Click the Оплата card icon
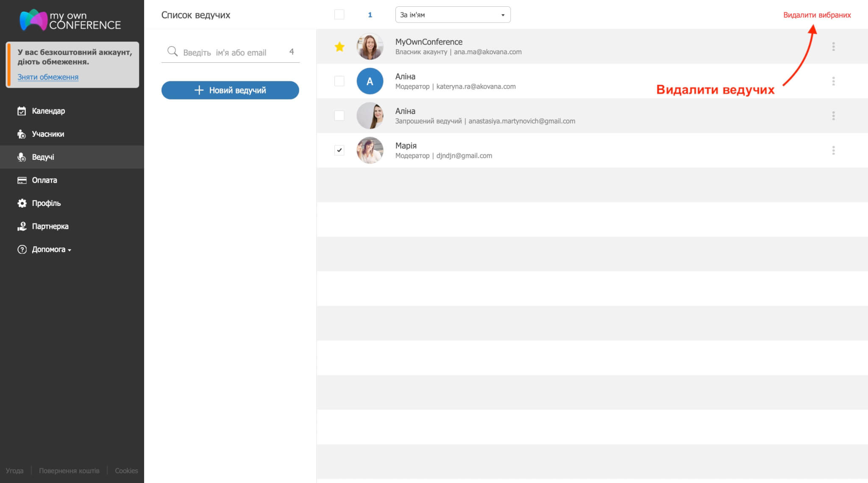This screenshot has width=868, height=483. click(22, 180)
